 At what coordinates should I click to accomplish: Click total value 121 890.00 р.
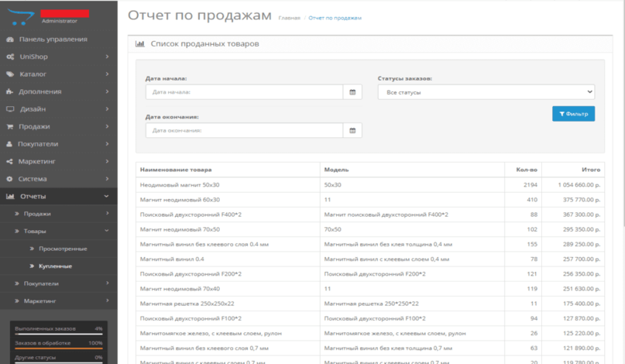(582, 348)
